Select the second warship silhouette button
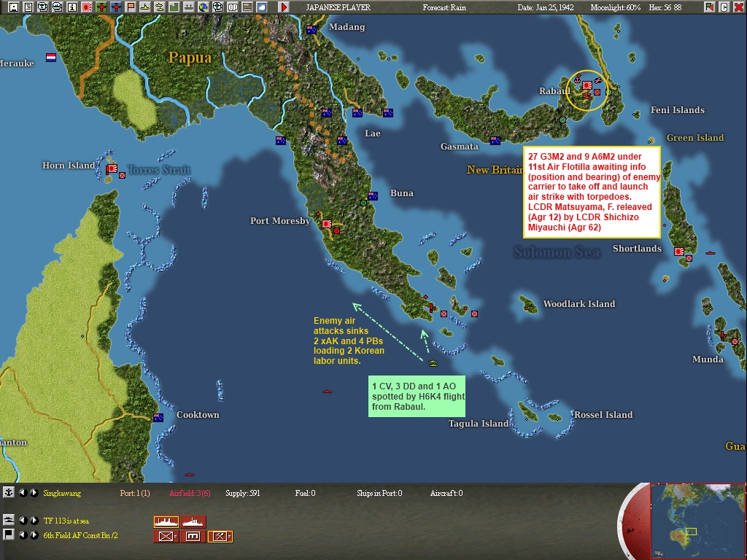Image resolution: width=747 pixels, height=560 pixels. tap(193, 522)
